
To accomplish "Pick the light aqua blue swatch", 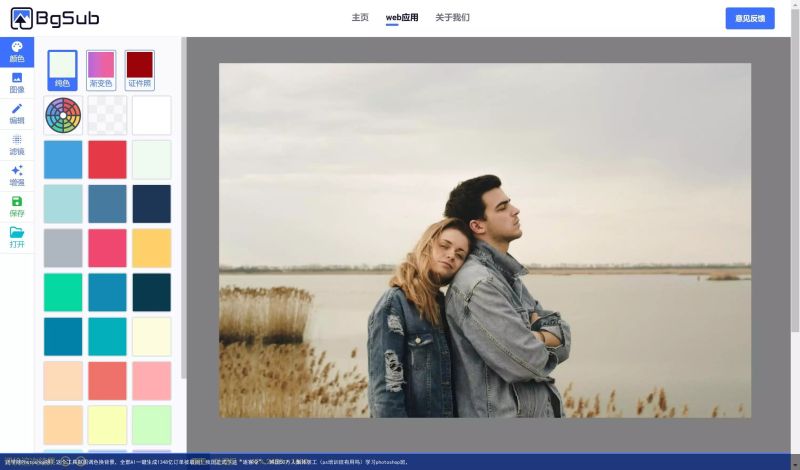I will tap(63, 204).
